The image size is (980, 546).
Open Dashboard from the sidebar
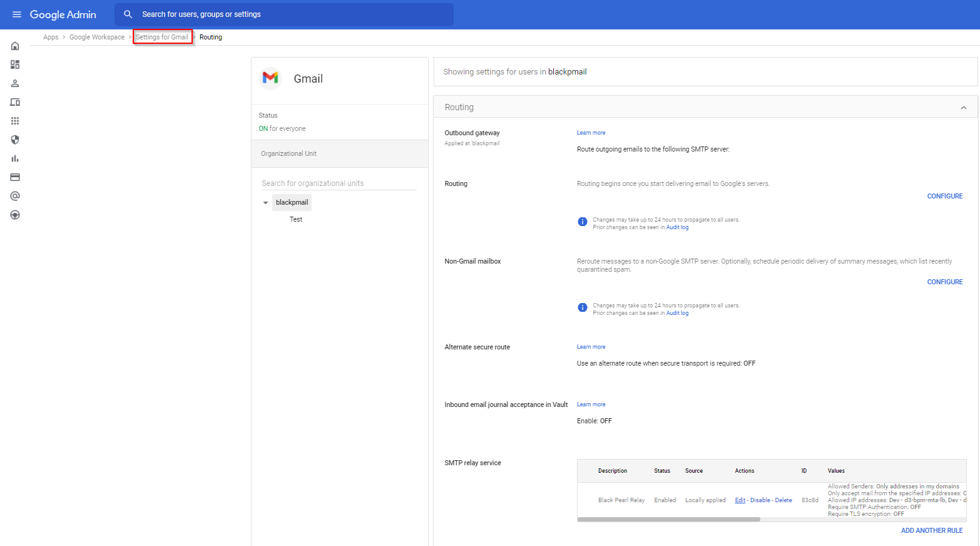pyautogui.click(x=15, y=64)
